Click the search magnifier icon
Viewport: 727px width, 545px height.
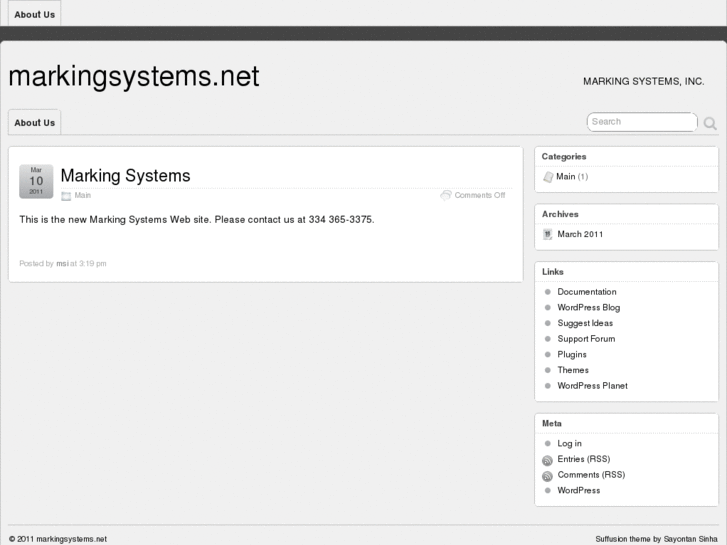710,123
